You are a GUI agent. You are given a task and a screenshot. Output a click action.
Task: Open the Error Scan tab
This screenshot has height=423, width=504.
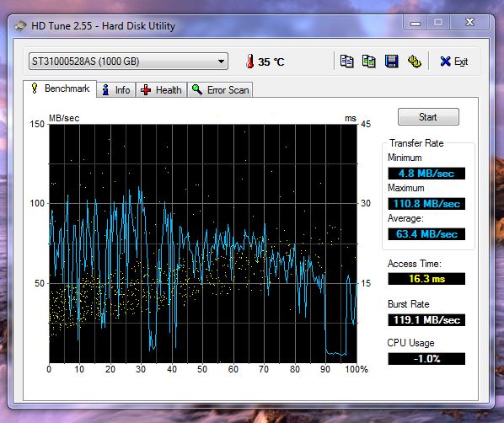220,89
